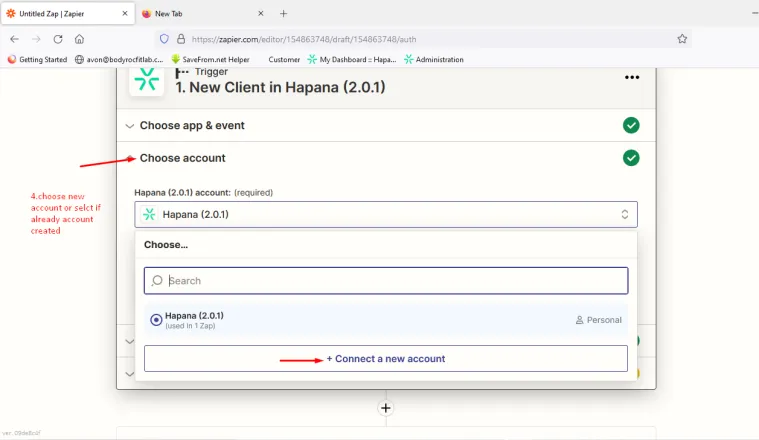
Task: Open the SaveFrom.net Helper bookmark
Action: click(210, 60)
